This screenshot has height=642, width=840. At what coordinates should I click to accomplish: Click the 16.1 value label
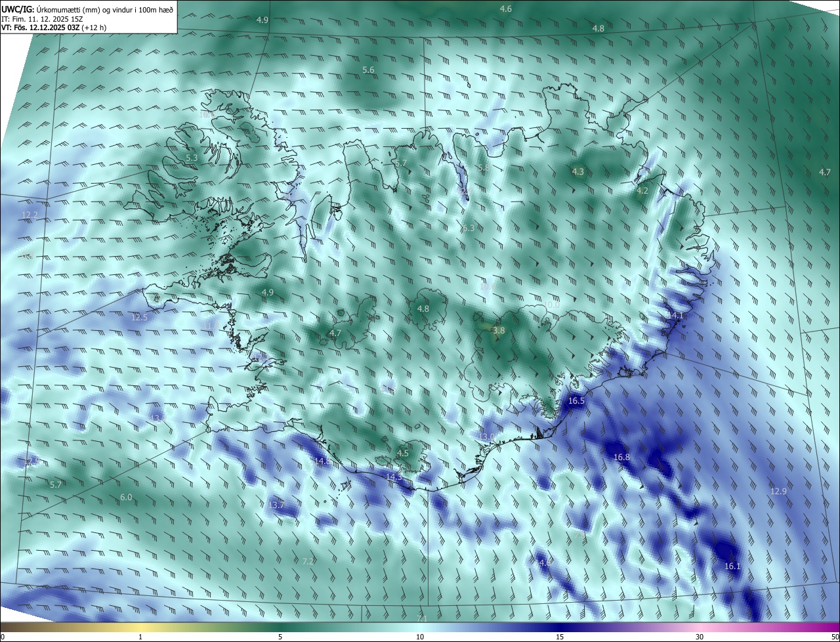732,567
